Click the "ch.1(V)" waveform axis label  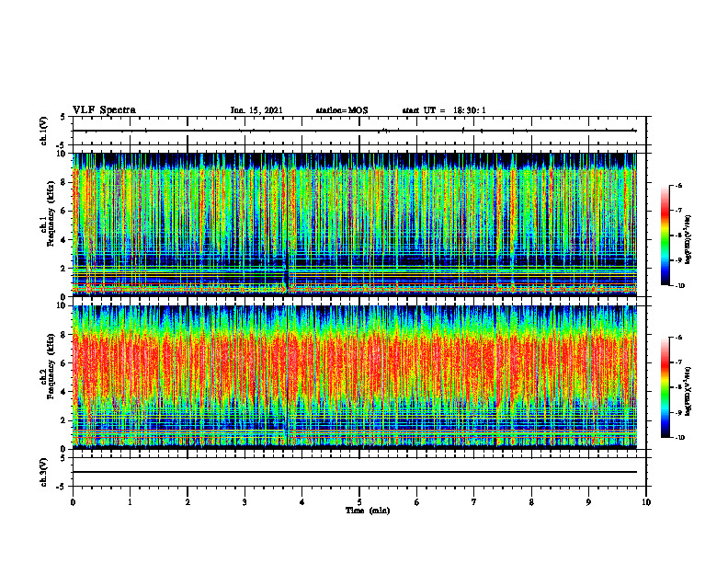pyautogui.click(x=44, y=131)
